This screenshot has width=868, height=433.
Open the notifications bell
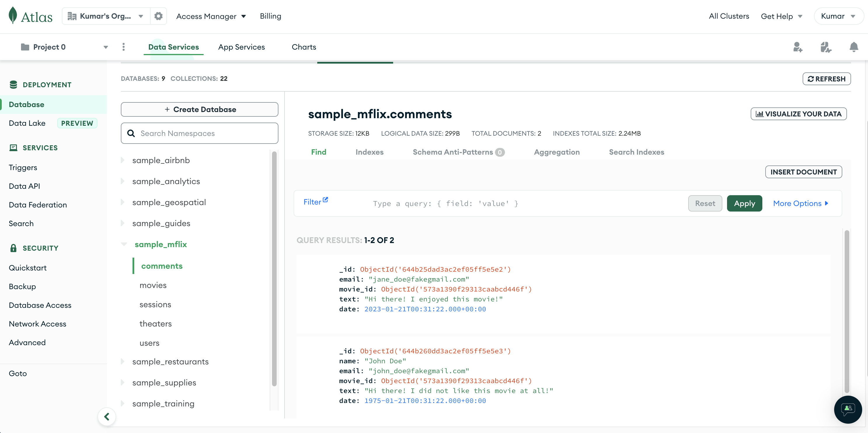click(x=854, y=47)
